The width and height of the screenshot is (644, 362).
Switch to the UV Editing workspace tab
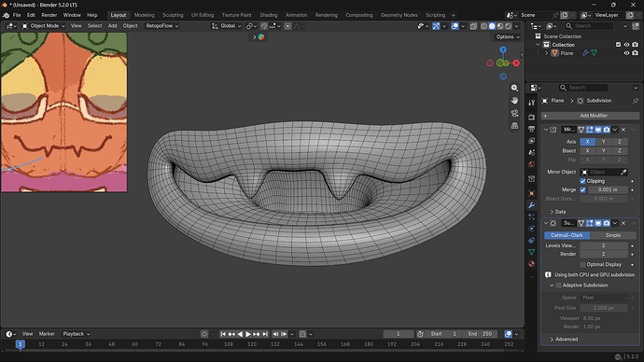pyautogui.click(x=203, y=15)
